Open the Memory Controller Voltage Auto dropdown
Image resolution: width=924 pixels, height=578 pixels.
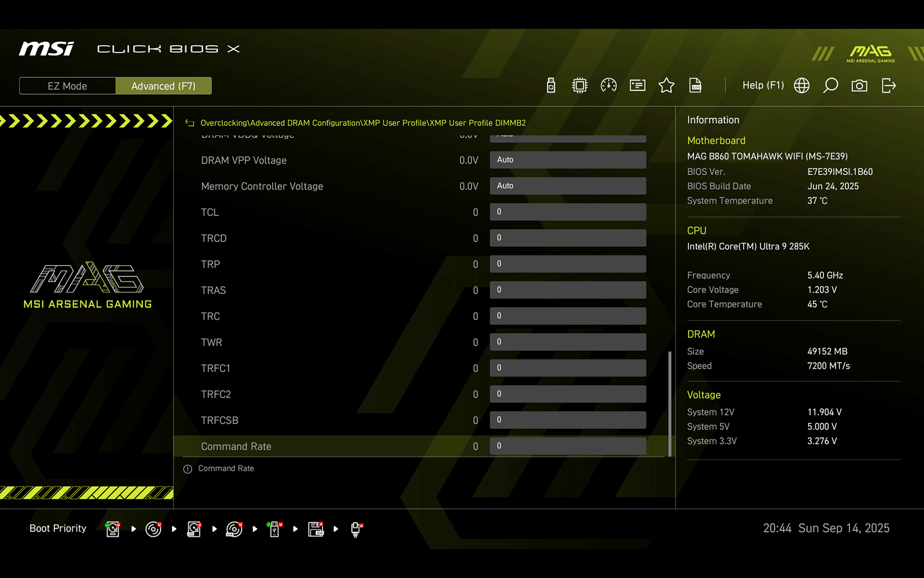(x=568, y=186)
